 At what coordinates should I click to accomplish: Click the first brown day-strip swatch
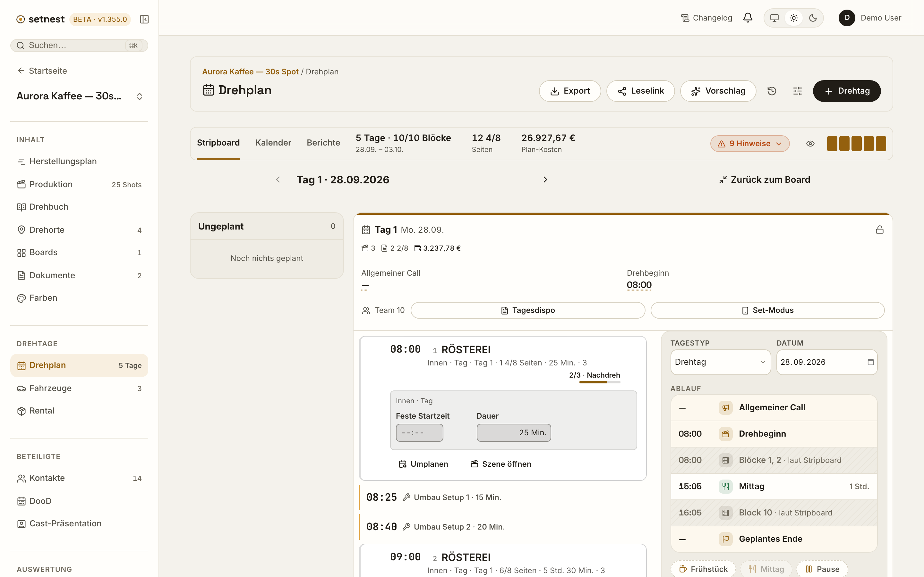pyautogui.click(x=832, y=144)
